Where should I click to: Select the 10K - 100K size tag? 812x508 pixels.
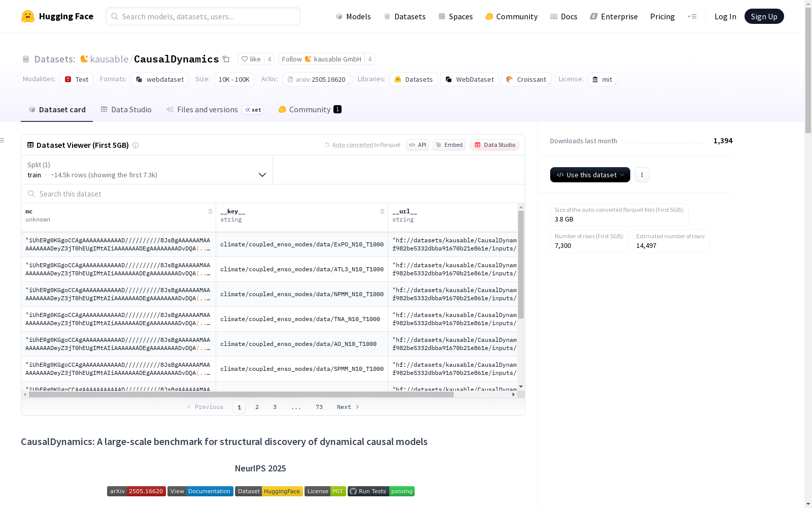[x=234, y=79]
